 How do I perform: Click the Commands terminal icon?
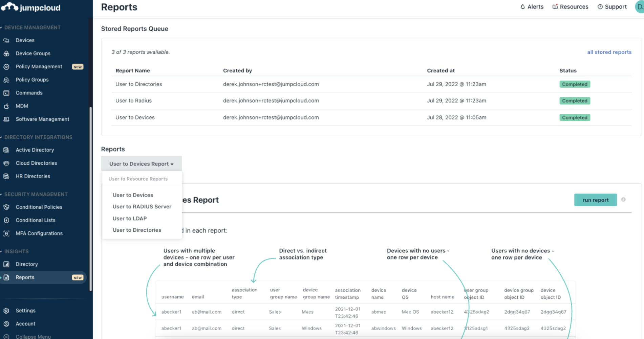click(7, 93)
